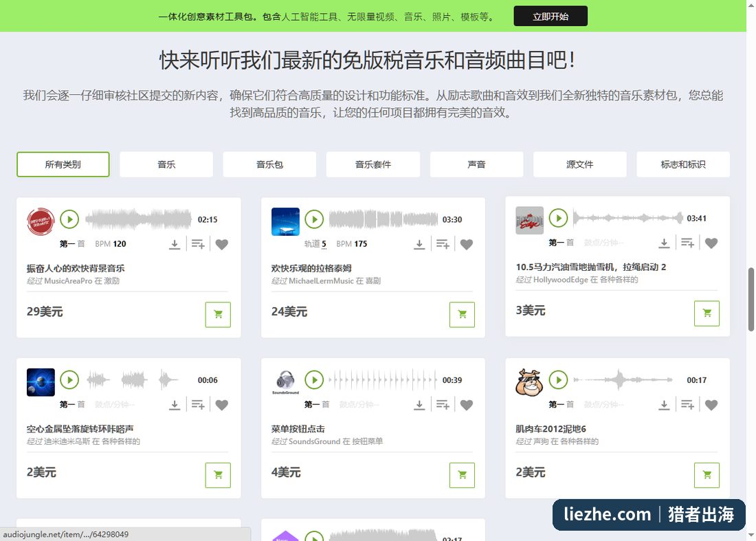Open the earth thumbnail of 空心金属坠落旋转环咔嗒声
The image size is (756, 541).
(41, 382)
